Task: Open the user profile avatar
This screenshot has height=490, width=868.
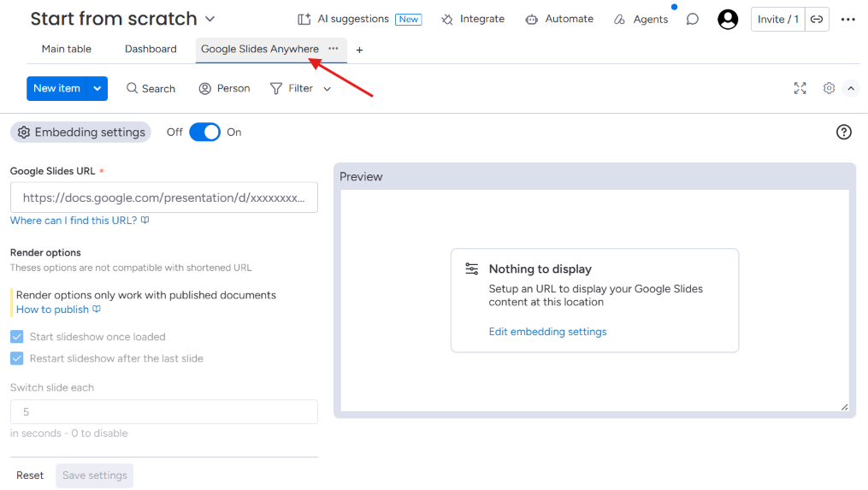Action: pos(728,20)
